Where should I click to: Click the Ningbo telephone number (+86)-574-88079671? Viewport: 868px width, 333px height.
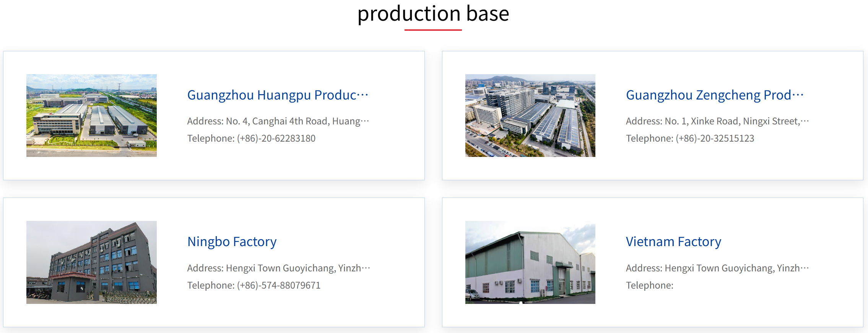(278, 286)
